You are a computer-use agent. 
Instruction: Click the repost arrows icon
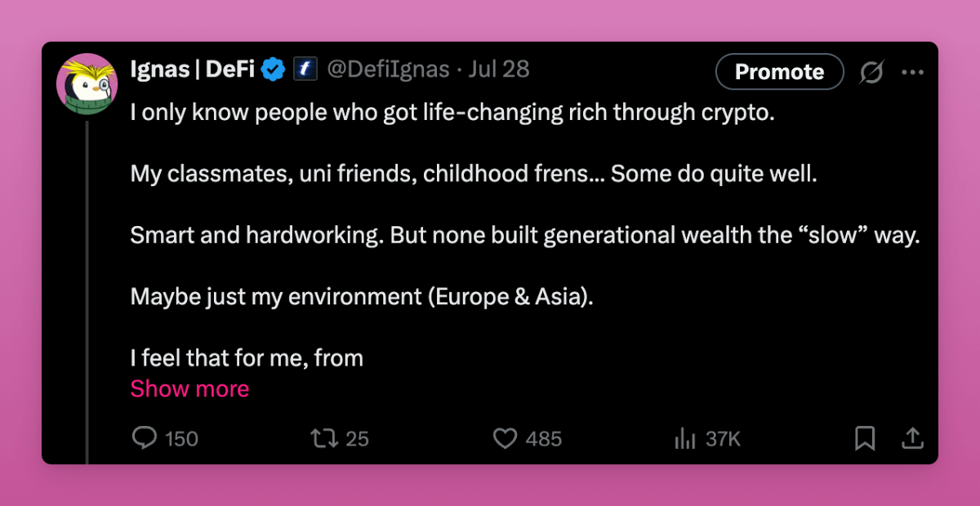324,438
